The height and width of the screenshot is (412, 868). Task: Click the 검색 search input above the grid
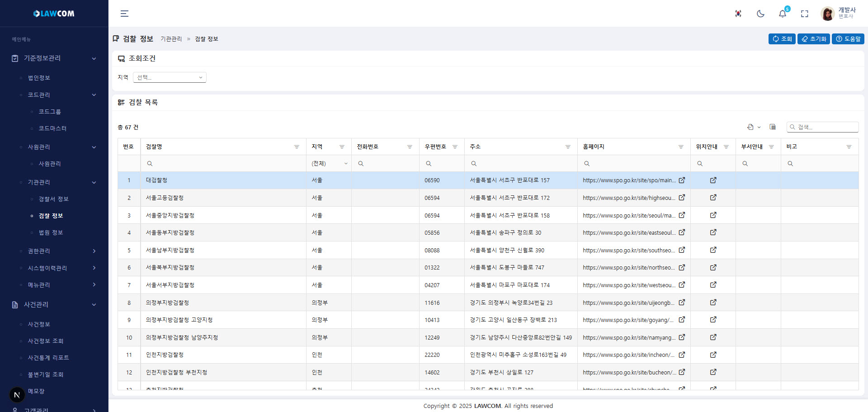(826, 127)
